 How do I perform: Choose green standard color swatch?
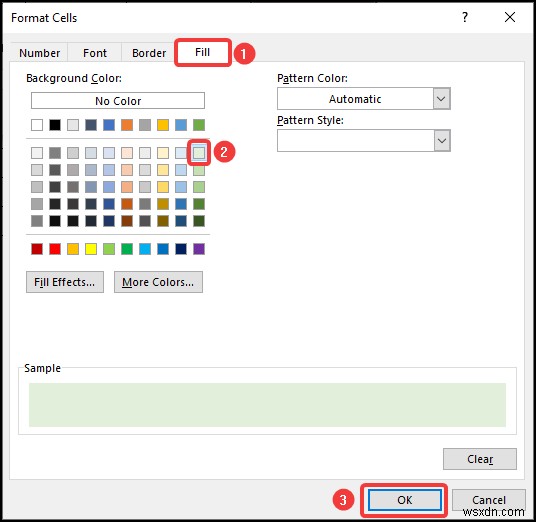[127, 249]
